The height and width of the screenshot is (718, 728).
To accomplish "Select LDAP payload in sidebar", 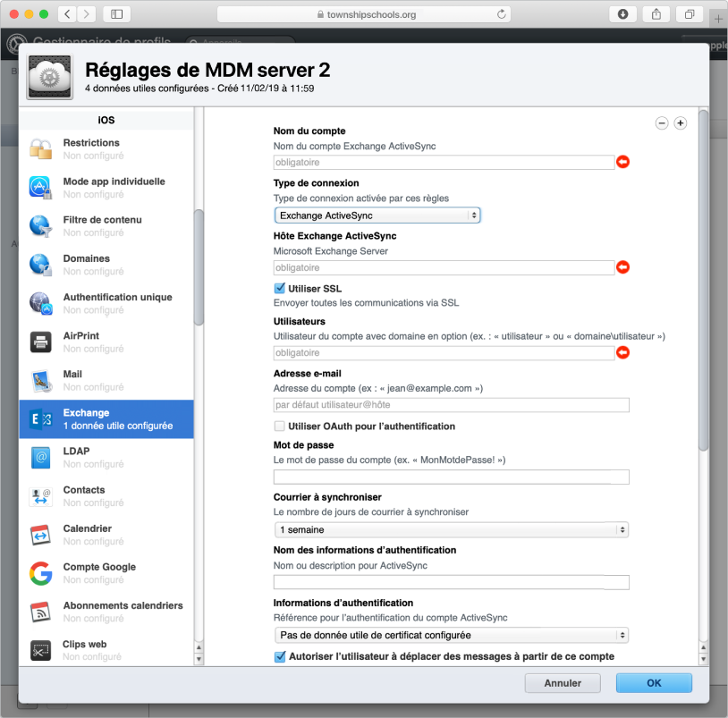I will (106, 458).
